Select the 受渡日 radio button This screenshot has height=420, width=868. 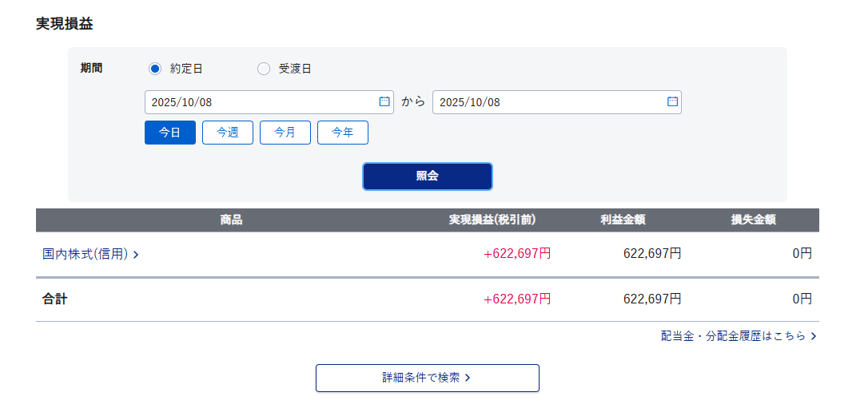264,69
